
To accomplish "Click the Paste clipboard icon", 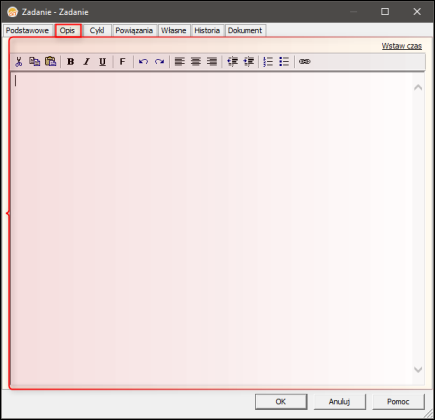I will pyautogui.click(x=51, y=61).
